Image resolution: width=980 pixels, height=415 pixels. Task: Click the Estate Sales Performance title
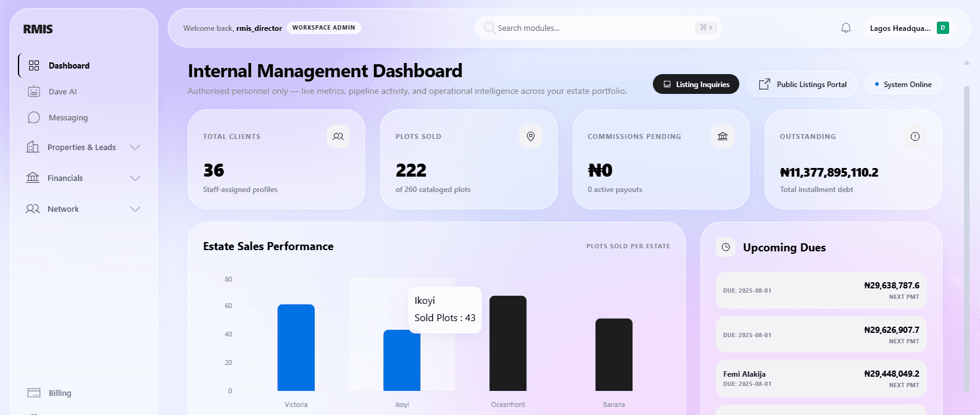pos(268,246)
